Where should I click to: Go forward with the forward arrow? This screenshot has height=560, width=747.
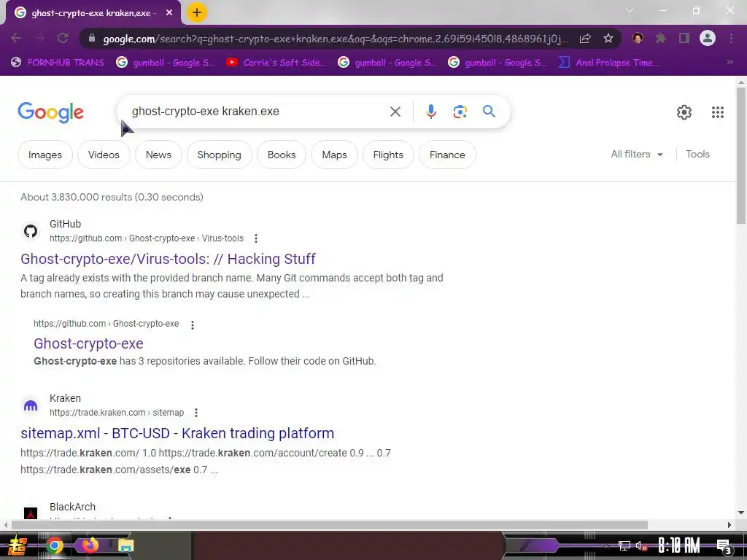39,38
